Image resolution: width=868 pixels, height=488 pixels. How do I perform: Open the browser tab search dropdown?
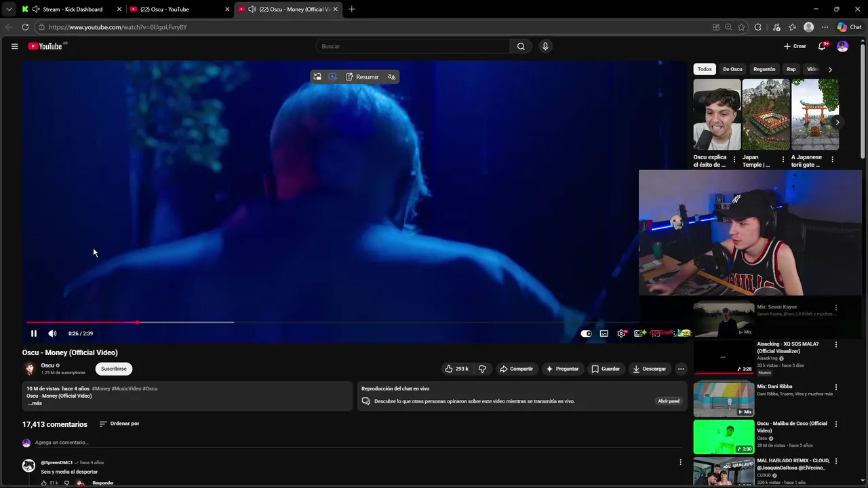(8, 9)
